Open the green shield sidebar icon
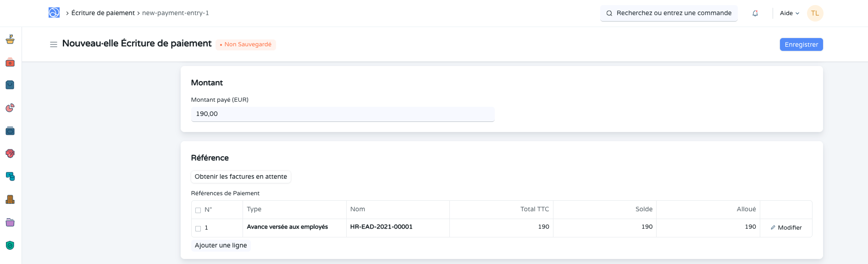The height and width of the screenshot is (264, 868). (10, 245)
